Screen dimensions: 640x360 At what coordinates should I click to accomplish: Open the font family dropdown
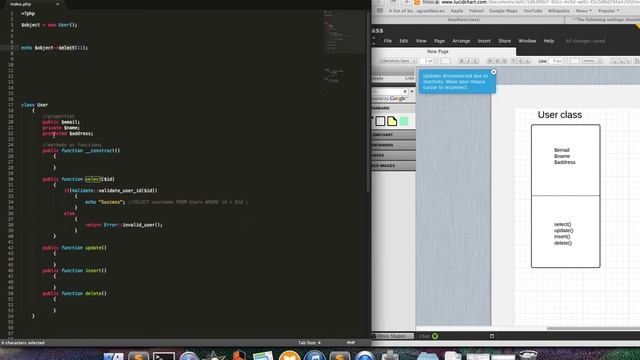(x=397, y=61)
